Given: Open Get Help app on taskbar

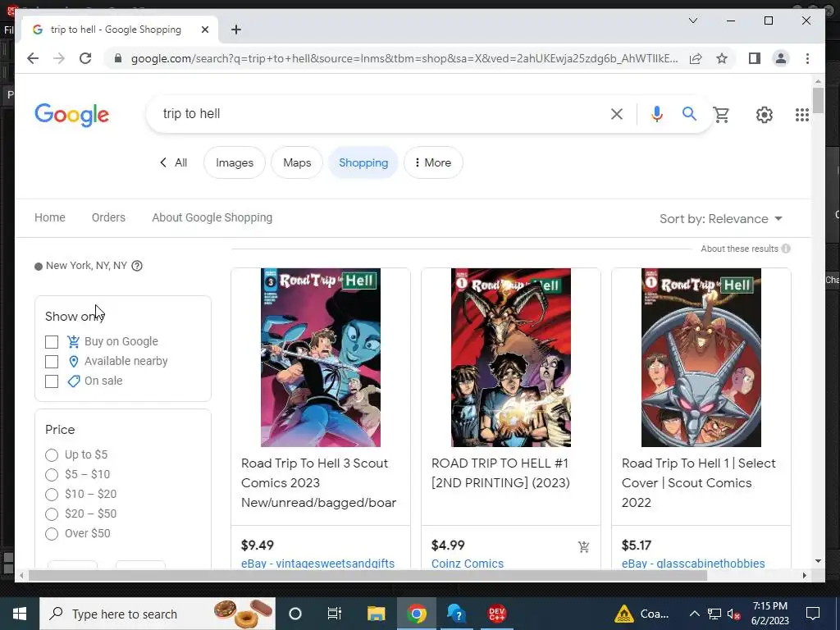Looking at the screenshot, I should (456, 614).
